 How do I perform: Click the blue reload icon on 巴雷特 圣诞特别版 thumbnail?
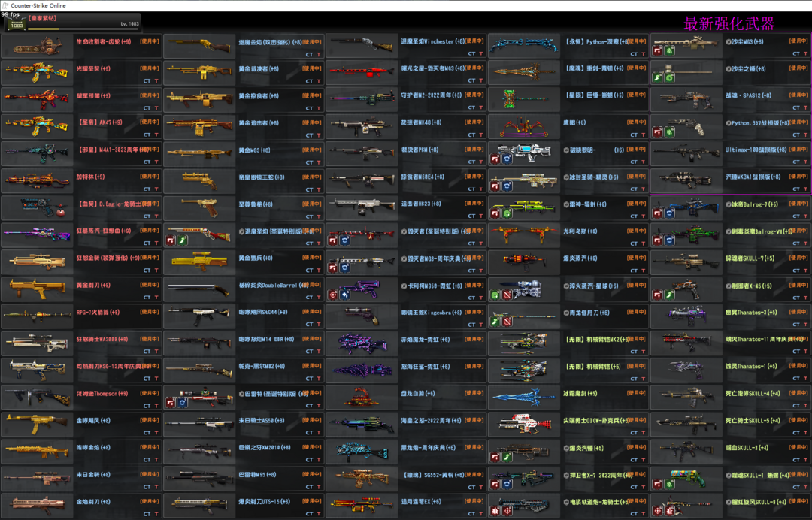click(183, 403)
